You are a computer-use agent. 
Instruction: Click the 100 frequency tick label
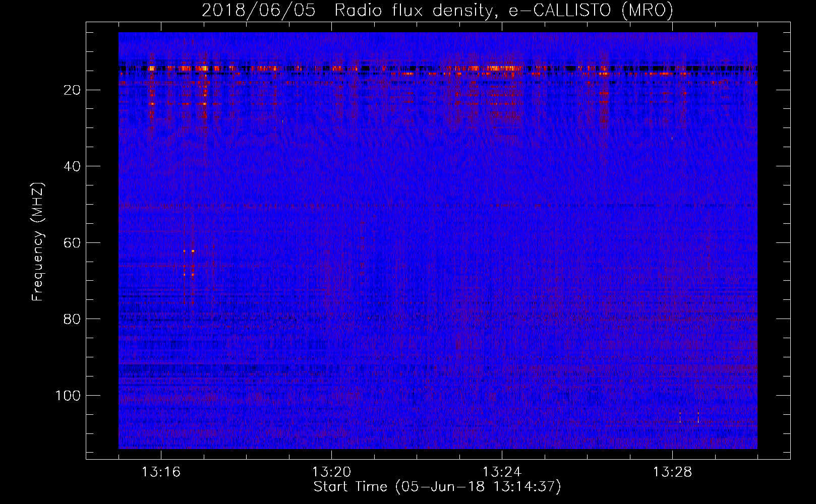[x=68, y=396]
